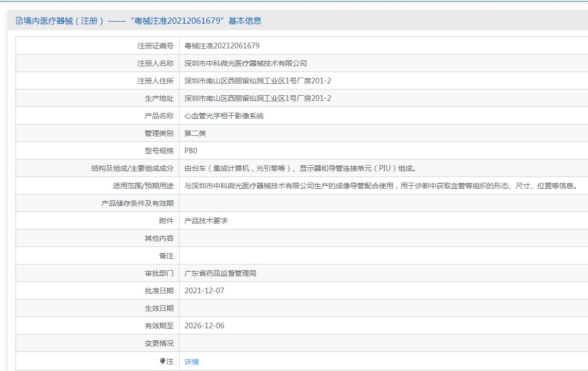The height and width of the screenshot is (371, 588).
Task: Open the 详情 link in the 注 row
Action: 191,362
